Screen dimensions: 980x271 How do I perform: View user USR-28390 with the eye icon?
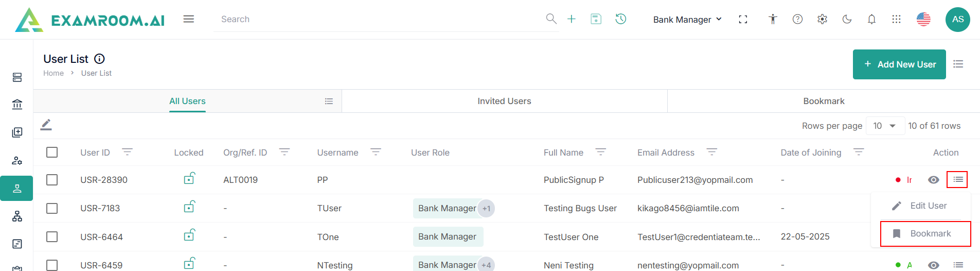pos(934,180)
